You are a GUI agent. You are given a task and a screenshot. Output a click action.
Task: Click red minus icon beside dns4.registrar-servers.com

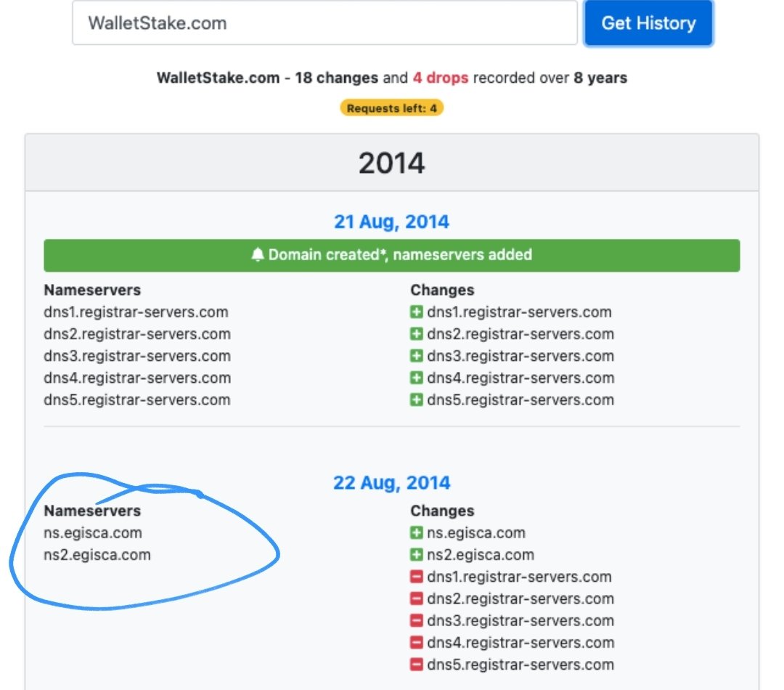417,643
